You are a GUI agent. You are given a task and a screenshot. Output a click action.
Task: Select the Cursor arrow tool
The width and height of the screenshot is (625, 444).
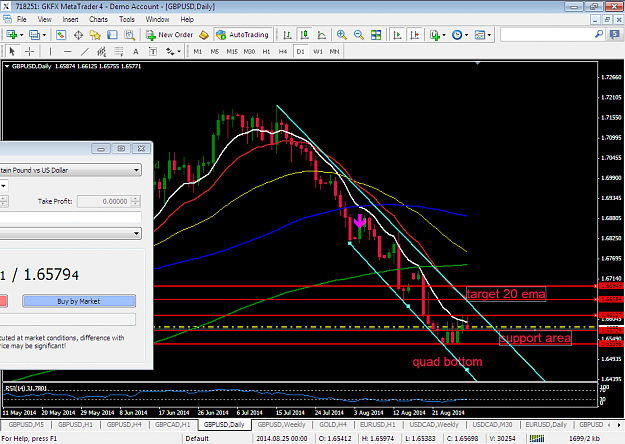click(12, 51)
